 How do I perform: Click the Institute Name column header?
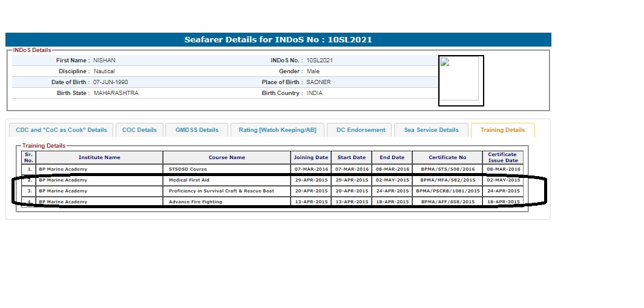99,157
